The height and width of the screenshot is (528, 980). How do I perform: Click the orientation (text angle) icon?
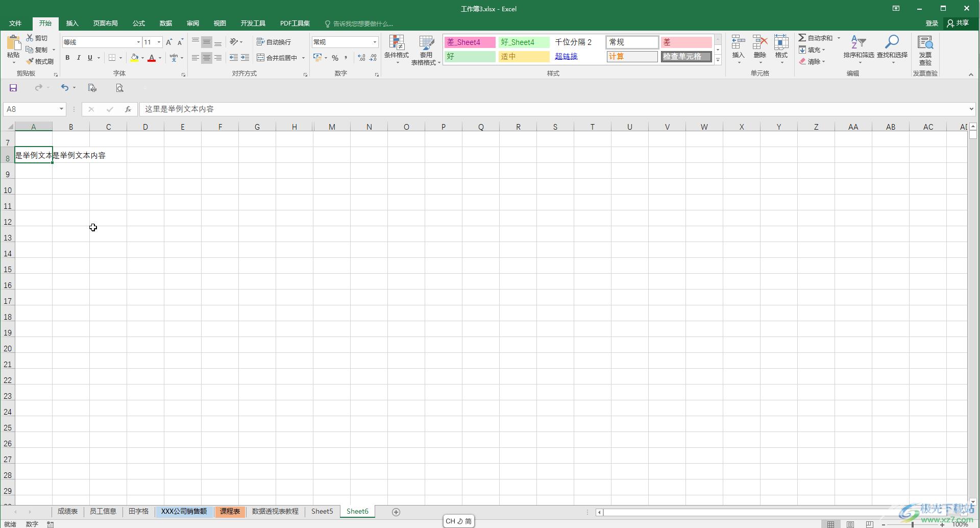(x=234, y=42)
